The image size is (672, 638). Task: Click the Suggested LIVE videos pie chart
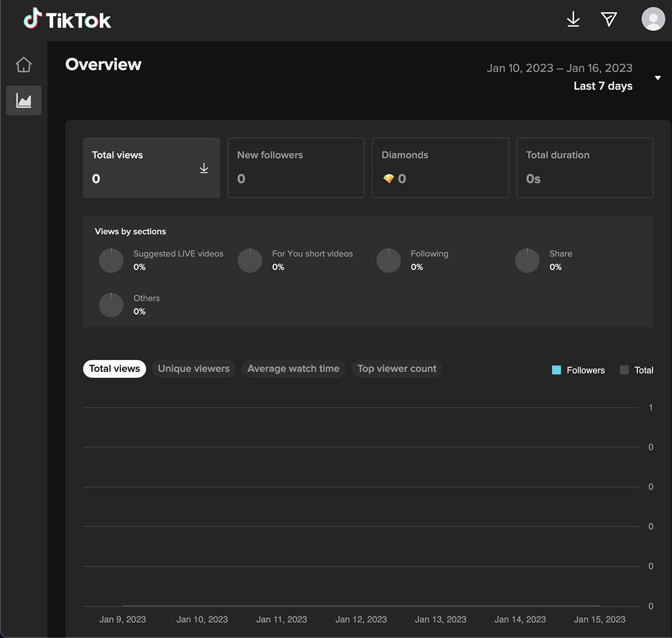(x=111, y=260)
